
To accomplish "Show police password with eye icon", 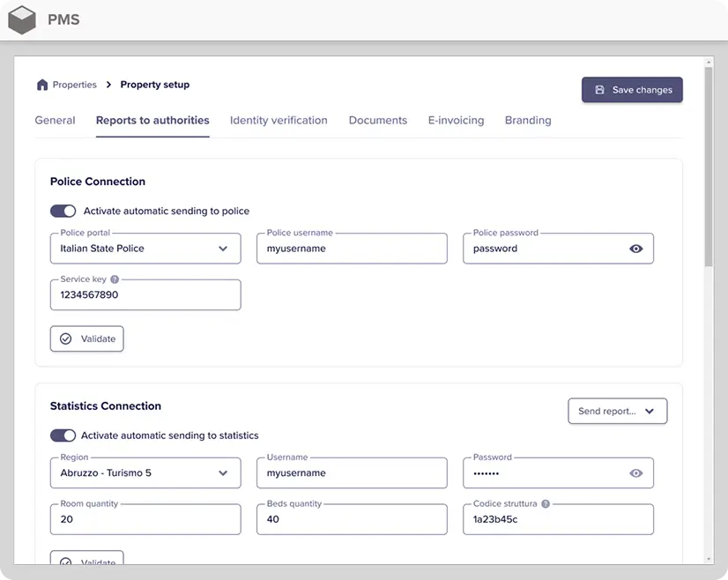I will [635, 249].
